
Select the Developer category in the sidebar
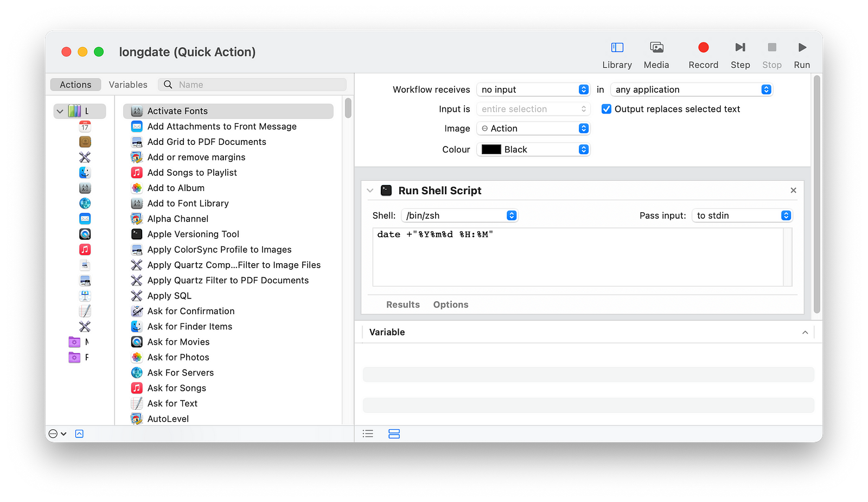point(85,157)
